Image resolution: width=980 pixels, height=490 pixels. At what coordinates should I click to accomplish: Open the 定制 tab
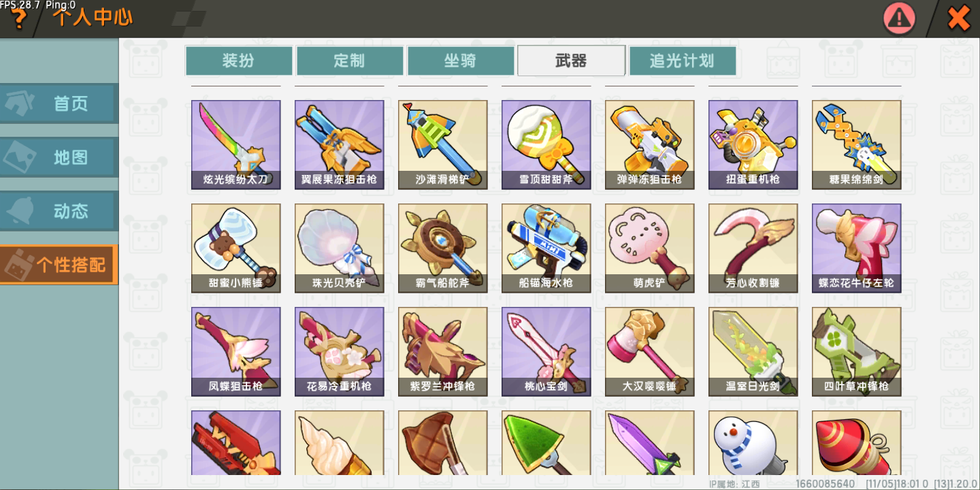[350, 61]
